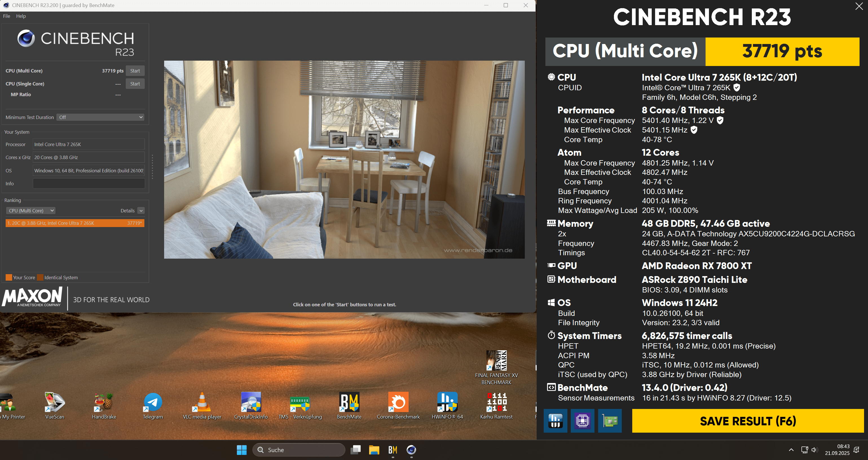The image size is (868, 460).
Task: Select the orange top ranking entry
Action: coord(75,223)
